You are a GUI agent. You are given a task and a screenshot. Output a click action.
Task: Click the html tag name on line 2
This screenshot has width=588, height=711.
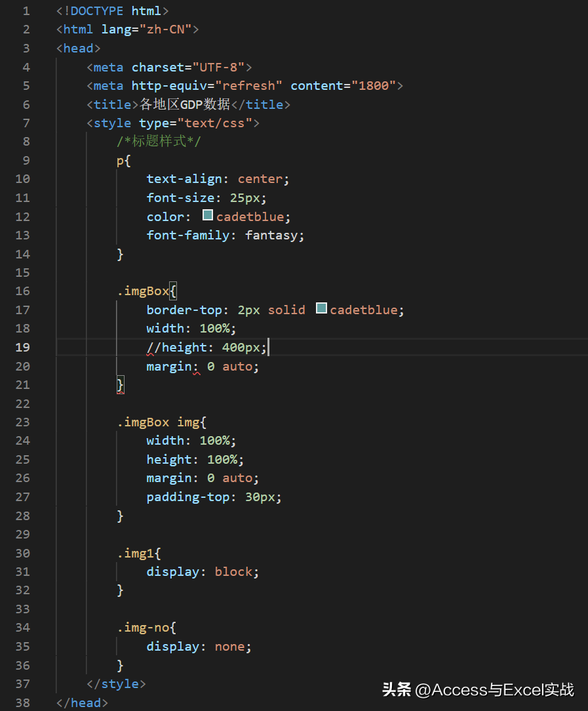79,30
